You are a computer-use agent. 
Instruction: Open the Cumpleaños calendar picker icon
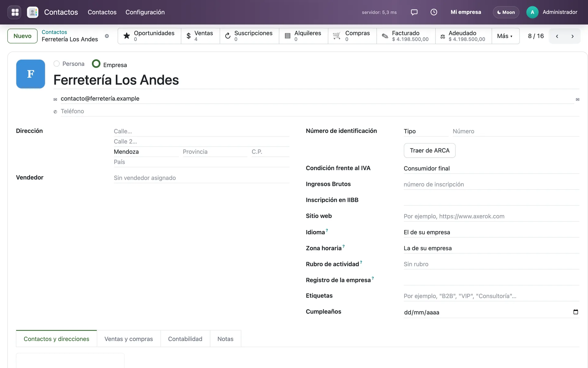coord(576,312)
